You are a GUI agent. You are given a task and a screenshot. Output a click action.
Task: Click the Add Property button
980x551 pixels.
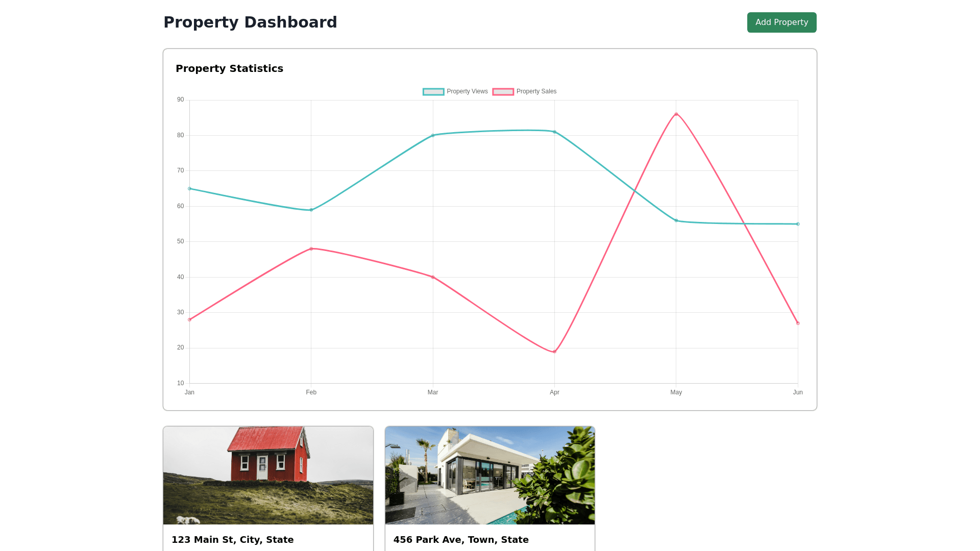tap(781, 22)
